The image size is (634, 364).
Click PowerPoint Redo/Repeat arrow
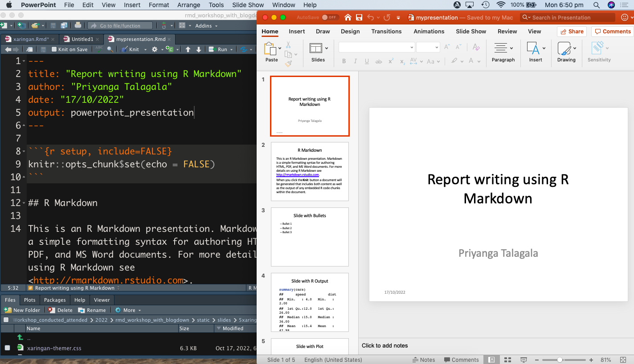pyautogui.click(x=387, y=17)
